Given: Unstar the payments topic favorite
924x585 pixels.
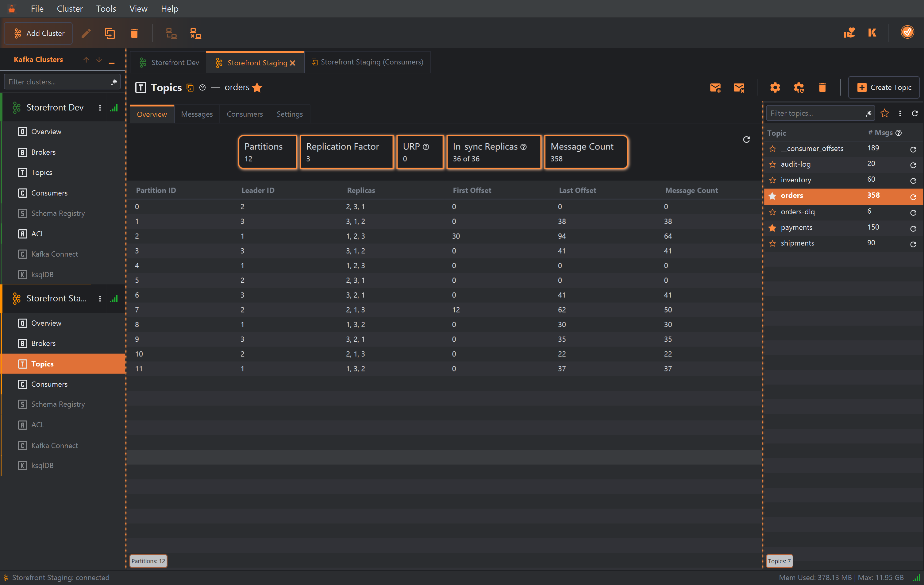Looking at the screenshot, I should [772, 228].
